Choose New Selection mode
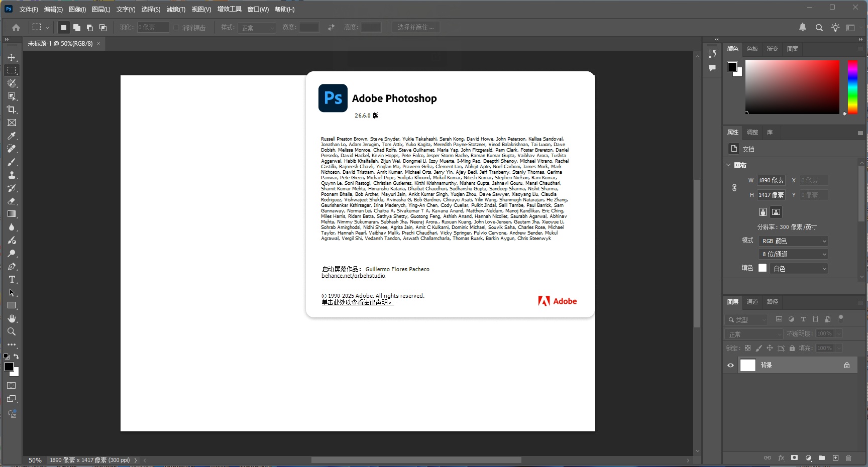 click(64, 28)
